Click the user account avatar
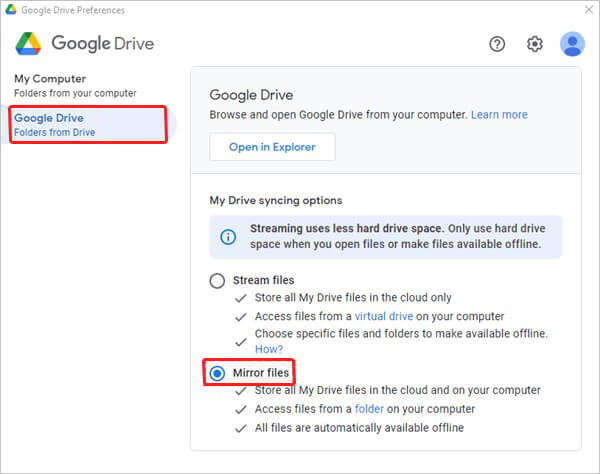Screen dimensions: 600x474 click(x=572, y=44)
